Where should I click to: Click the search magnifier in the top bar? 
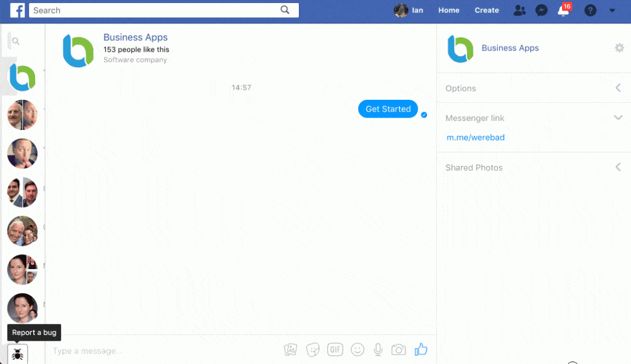[285, 10]
